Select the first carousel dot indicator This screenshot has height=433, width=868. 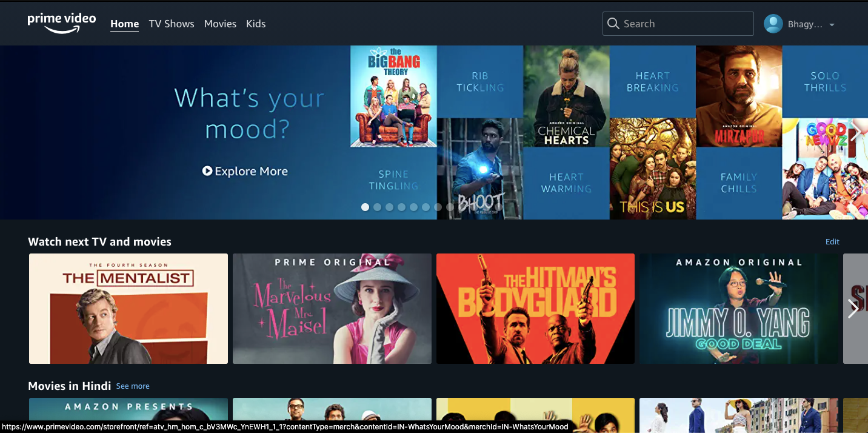(365, 207)
